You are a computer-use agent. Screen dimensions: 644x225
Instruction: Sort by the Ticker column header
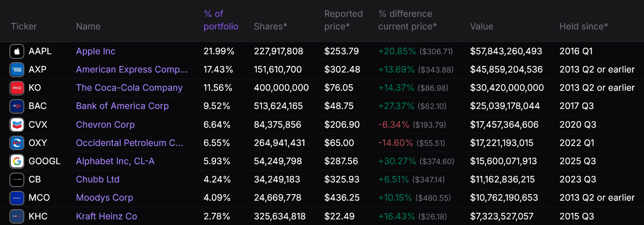click(x=24, y=26)
